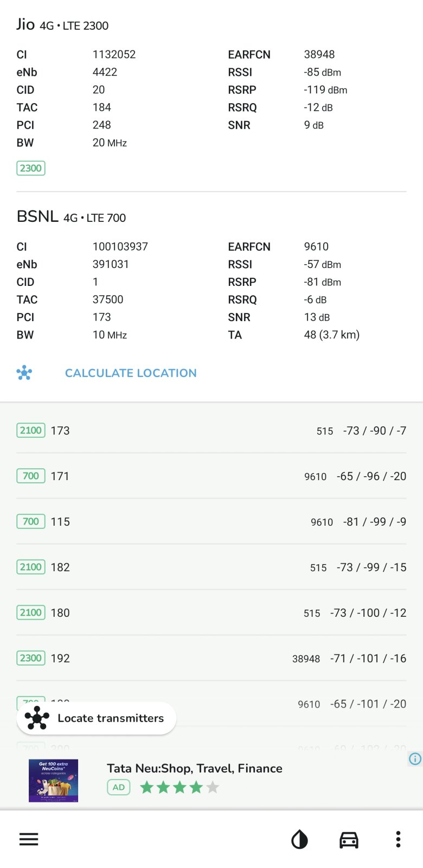Select neighbor cell PCI 192 on 2300
Image resolution: width=423 pixels, height=868 pixels.
211,659
